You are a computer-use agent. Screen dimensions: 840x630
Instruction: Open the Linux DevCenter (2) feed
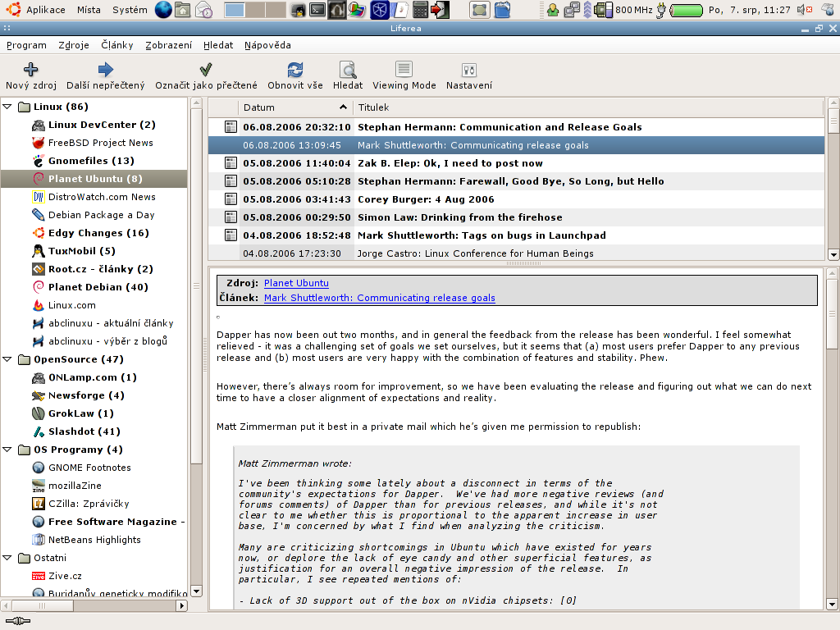point(102,125)
